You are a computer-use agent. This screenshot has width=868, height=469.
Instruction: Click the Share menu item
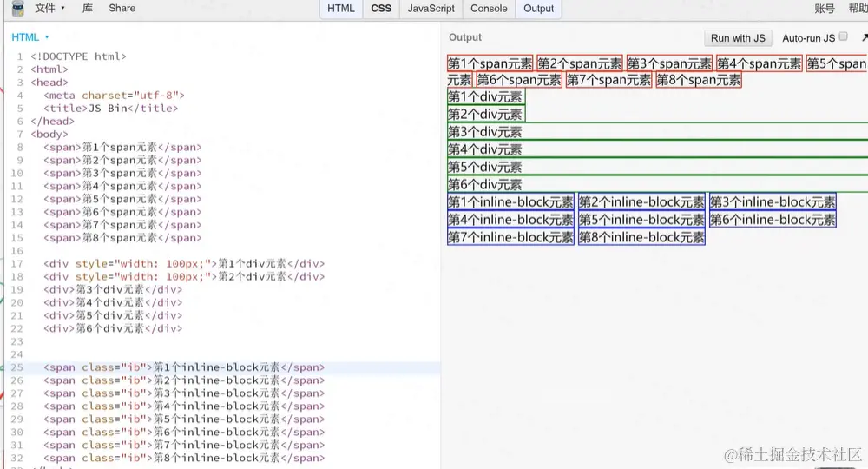pos(122,9)
